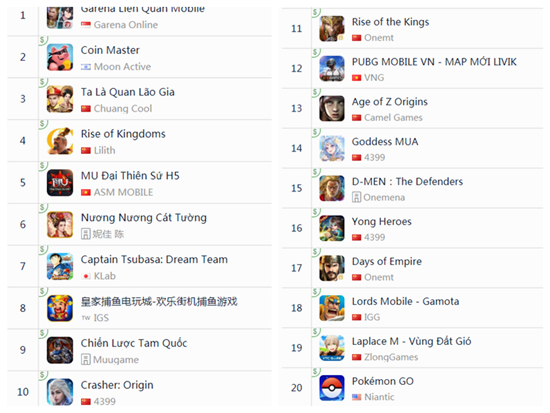The image size is (550, 413).
Task: Click the PUBG MOBILE VN app icon
Action: point(332,68)
